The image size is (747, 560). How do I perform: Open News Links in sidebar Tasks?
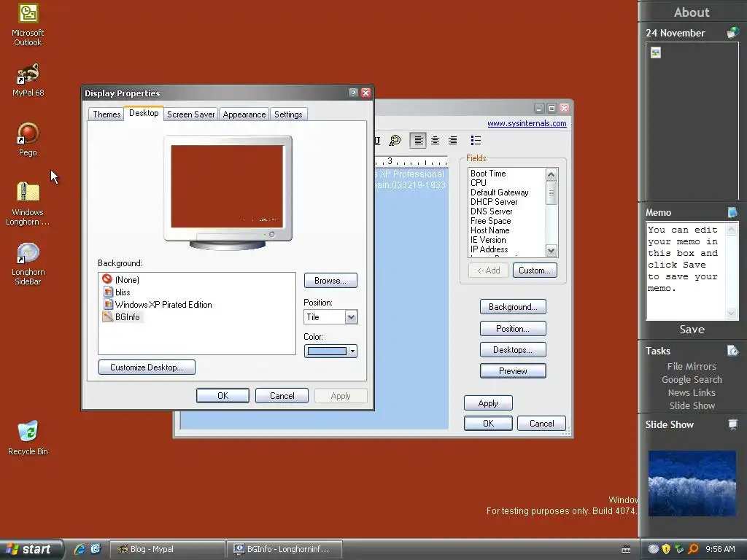[692, 392]
